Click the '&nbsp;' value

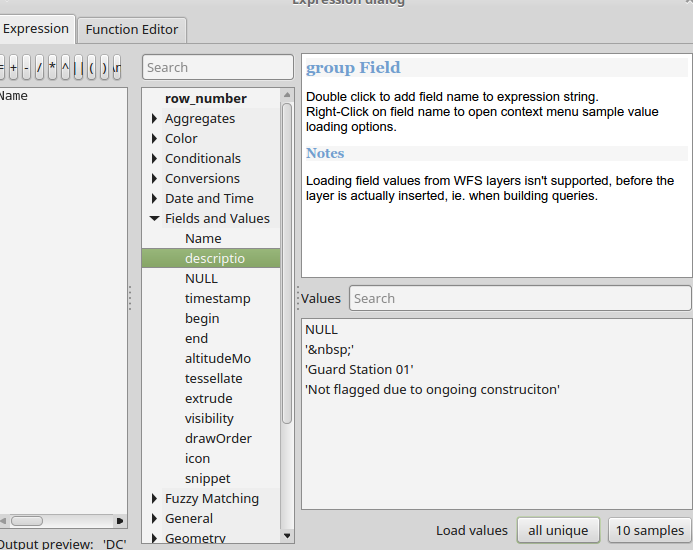[x=330, y=350]
